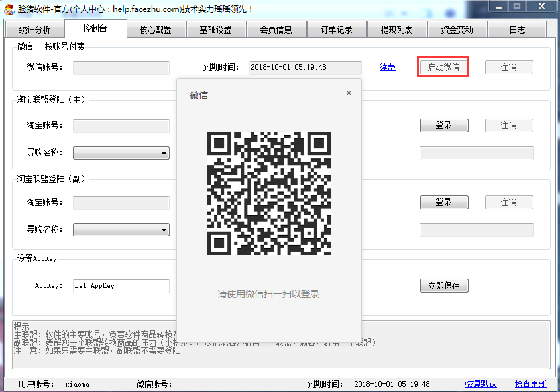Click the 启动微信 button
This screenshot has height=392, width=560.
pyautogui.click(x=443, y=67)
